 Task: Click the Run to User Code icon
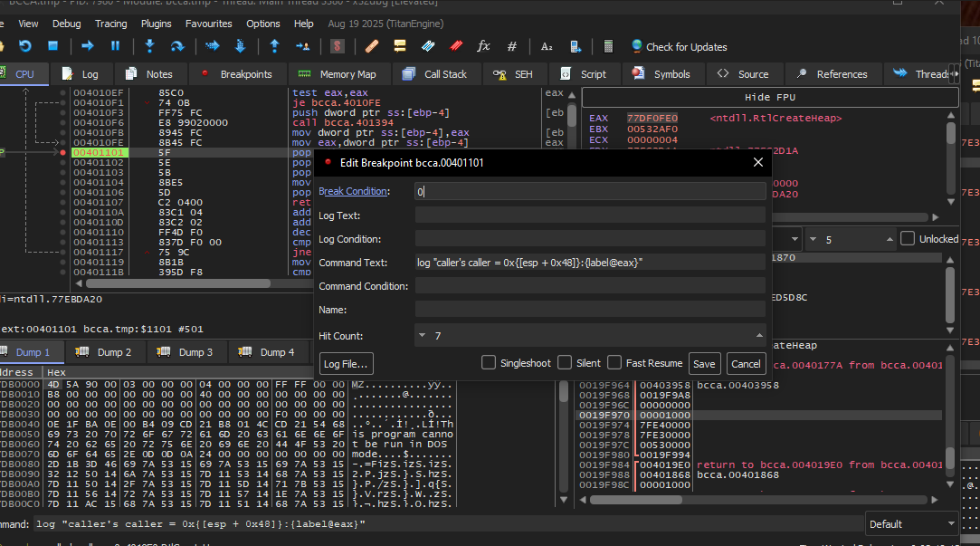pyautogui.click(x=302, y=45)
